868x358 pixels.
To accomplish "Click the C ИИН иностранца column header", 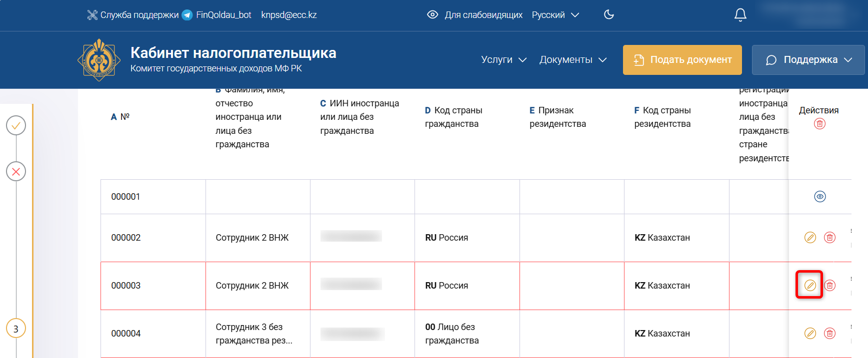I will [x=359, y=117].
